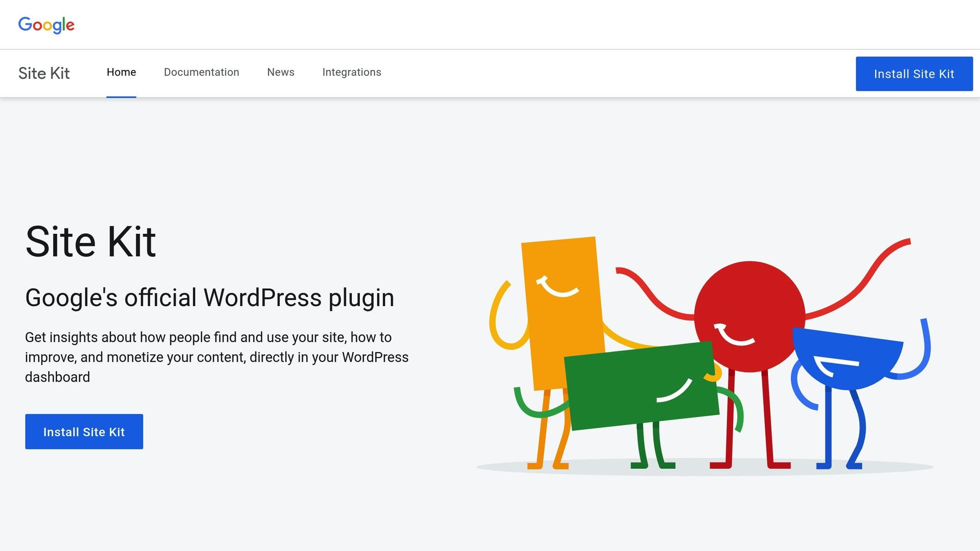
Task: Click the WordPress plugin subtitle text
Action: 210,297
